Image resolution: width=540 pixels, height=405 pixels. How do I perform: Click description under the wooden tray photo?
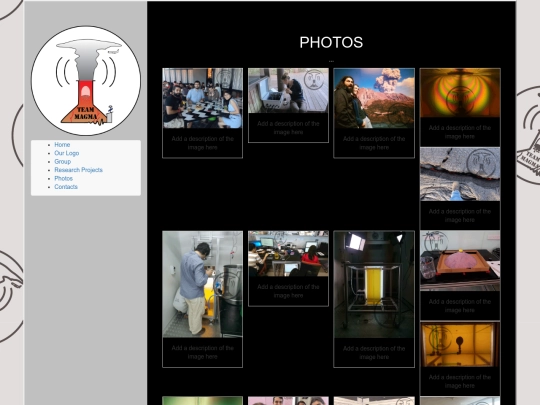tap(460, 306)
